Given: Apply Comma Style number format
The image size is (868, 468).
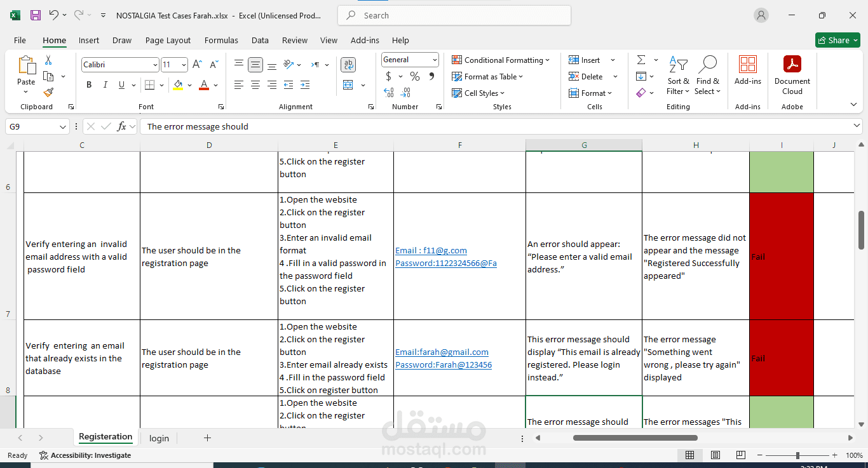Looking at the screenshot, I should [432, 77].
